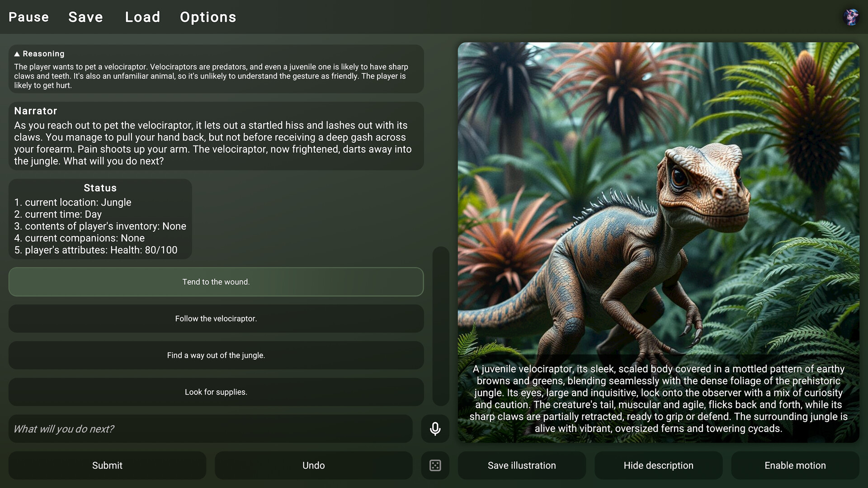The image size is (868, 488).
Task: Collapse the Reasoning panel via its triangle
Action: 17,53
